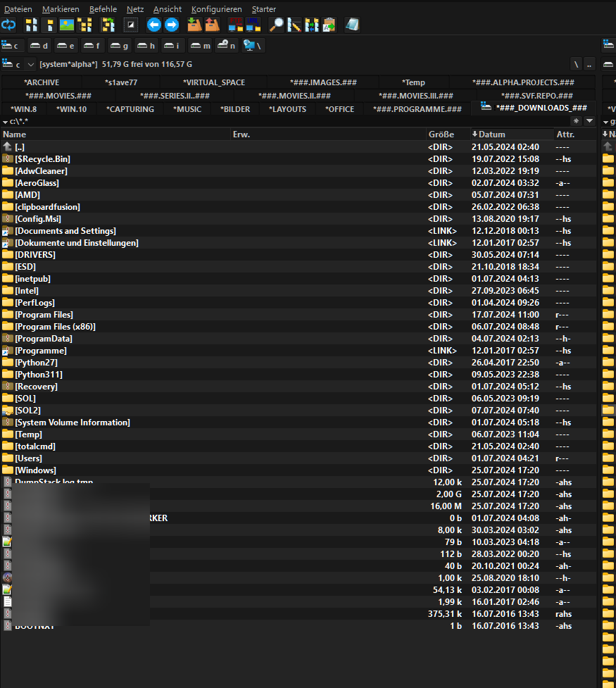Click the unpack files icon
The width and height of the screenshot is (616, 688).
213,25
